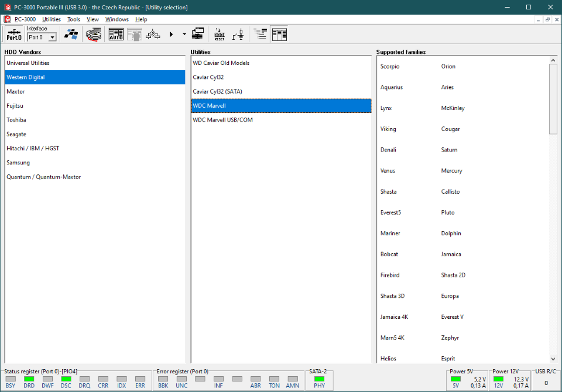
Task: Select Toshiba vendor
Action: click(x=95, y=120)
